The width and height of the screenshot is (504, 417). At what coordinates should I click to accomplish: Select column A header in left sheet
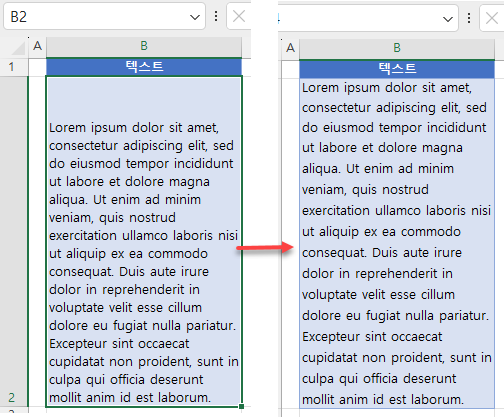point(37,47)
